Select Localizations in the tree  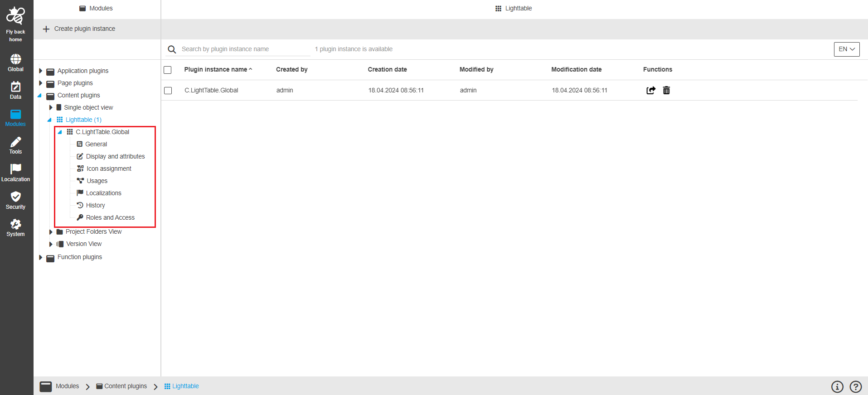pyautogui.click(x=103, y=193)
